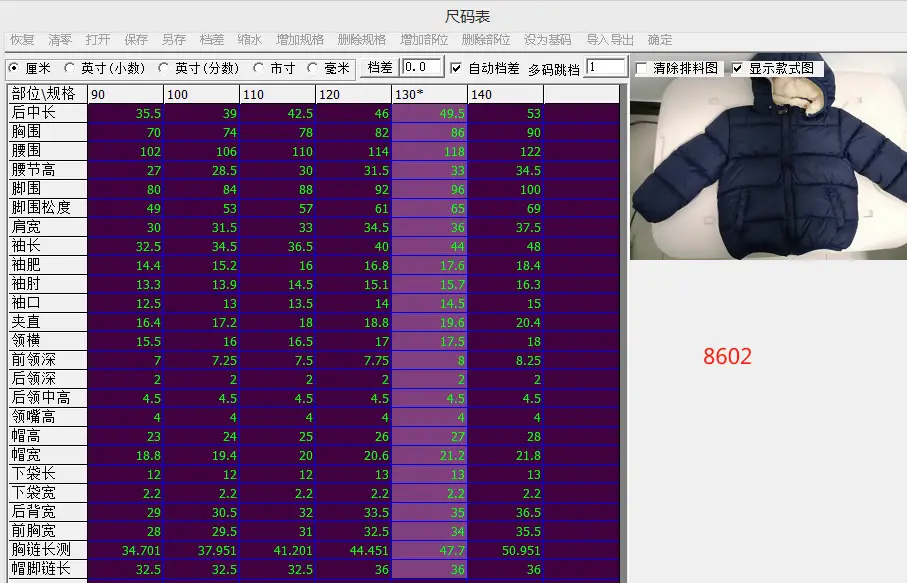Uncheck the 显示款式图 checkbox
This screenshot has height=583, width=907.
click(737, 68)
